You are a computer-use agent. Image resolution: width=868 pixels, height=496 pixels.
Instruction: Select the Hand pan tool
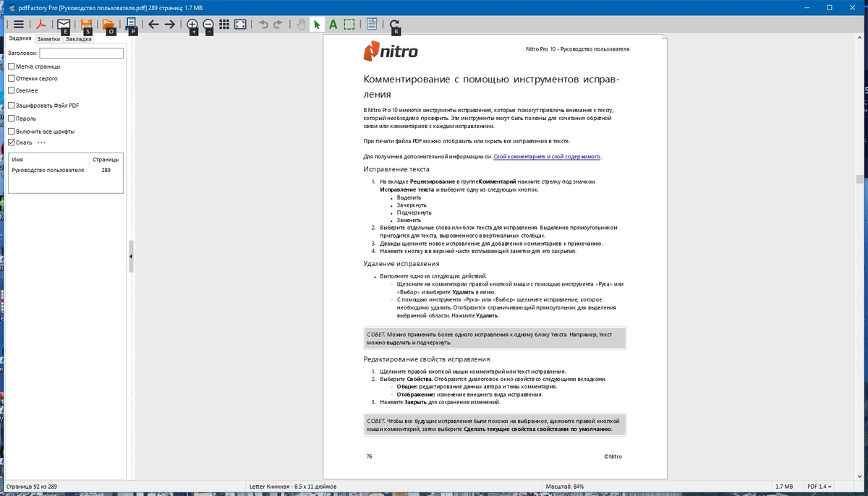click(x=302, y=24)
